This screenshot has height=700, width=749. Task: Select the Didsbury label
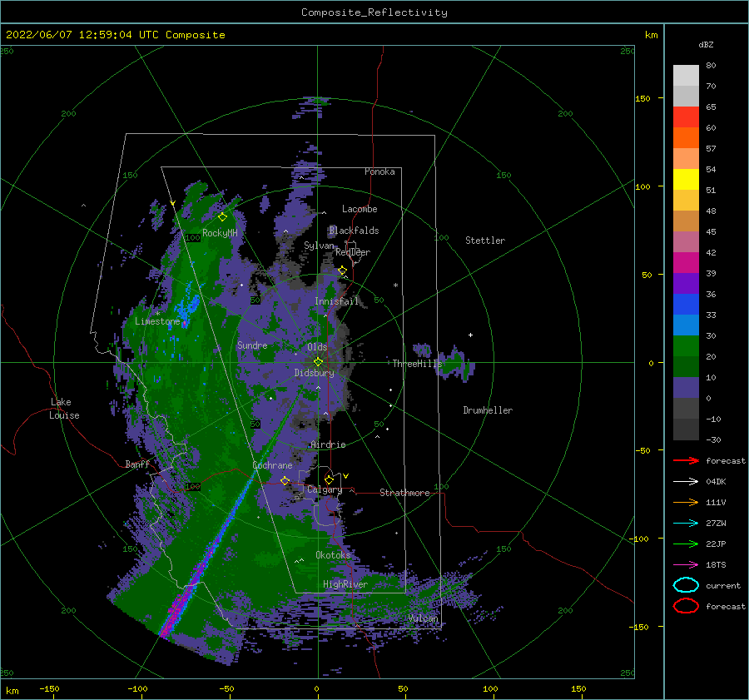[315, 373]
